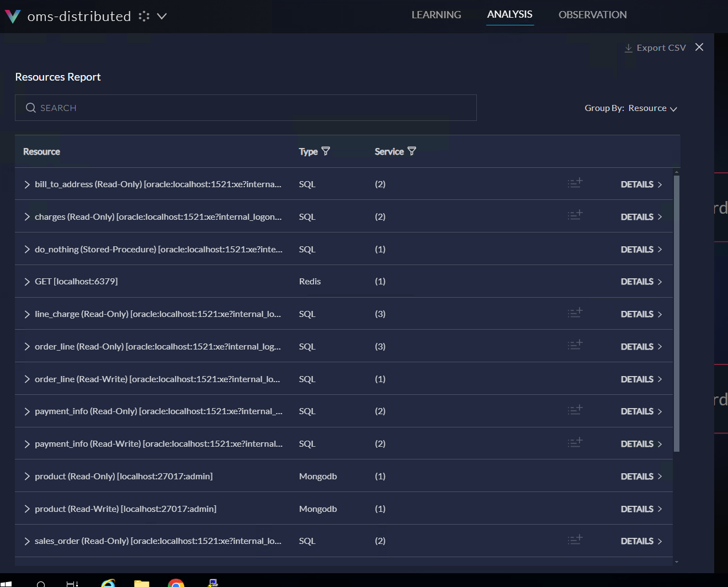Open DETAILS for product (Read-Write)
Image resolution: width=728 pixels, height=587 pixels.
(x=641, y=509)
